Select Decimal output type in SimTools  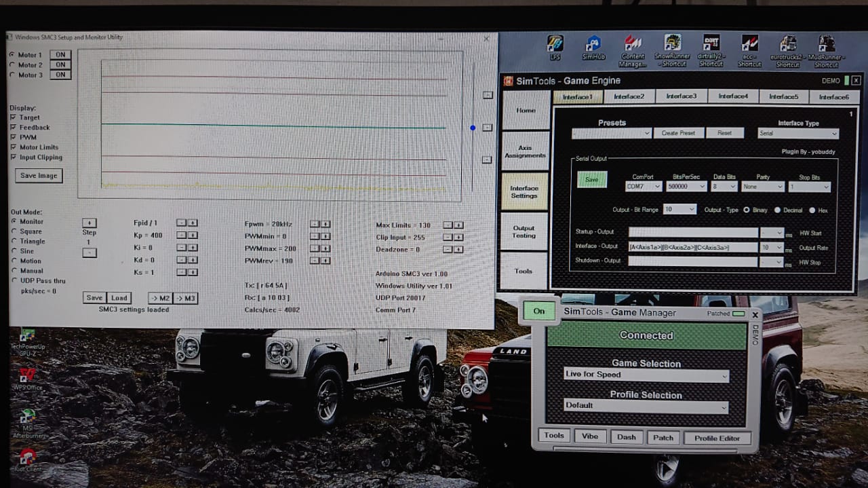(x=778, y=210)
